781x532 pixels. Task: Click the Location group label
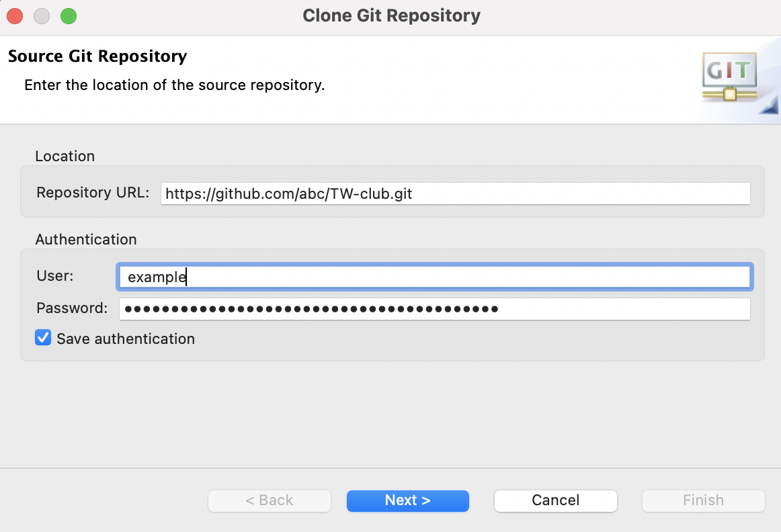pyautogui.click(x=65, y=156)
